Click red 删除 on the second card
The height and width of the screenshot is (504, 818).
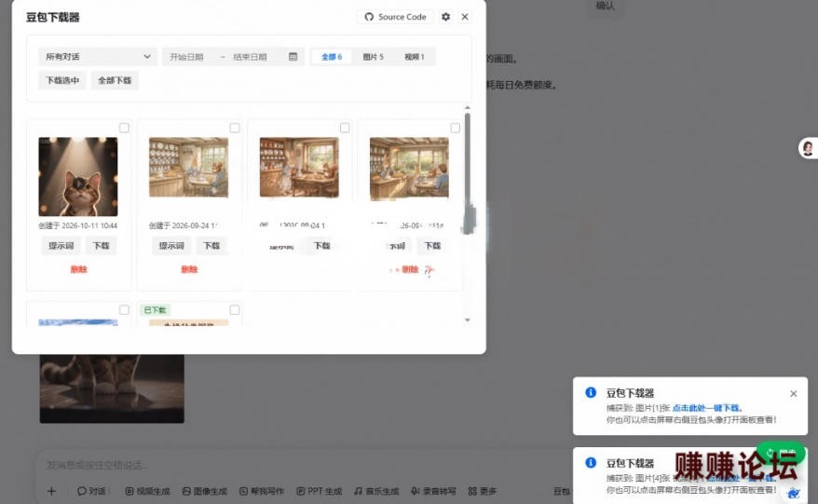tap(189, 269)
